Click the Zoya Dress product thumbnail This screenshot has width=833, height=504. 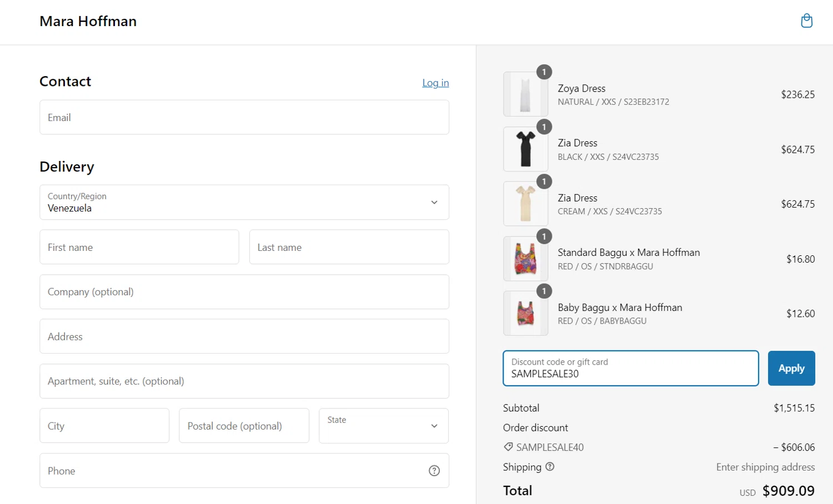[x=525, y=94]
